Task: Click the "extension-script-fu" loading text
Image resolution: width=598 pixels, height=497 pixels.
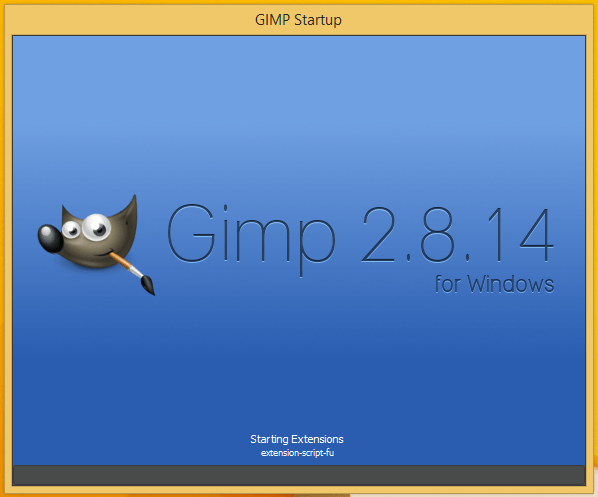Action: pos(297,453)
